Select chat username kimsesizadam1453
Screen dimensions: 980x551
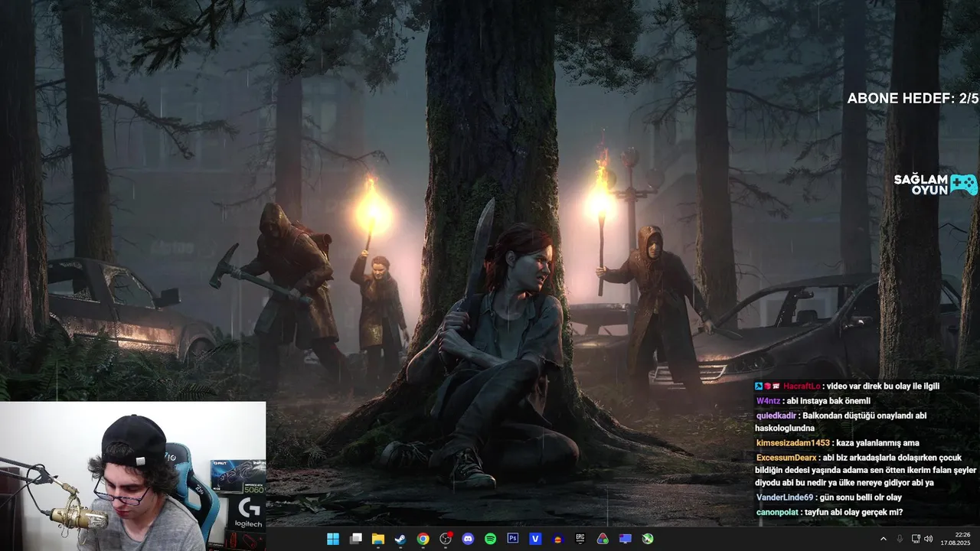pos(793,443)
